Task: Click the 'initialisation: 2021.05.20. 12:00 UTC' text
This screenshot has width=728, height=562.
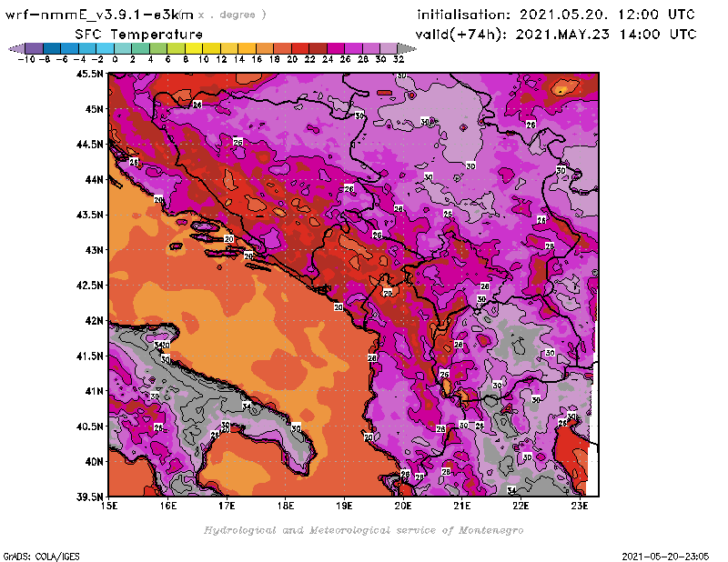Action: (x=556, y=15)
